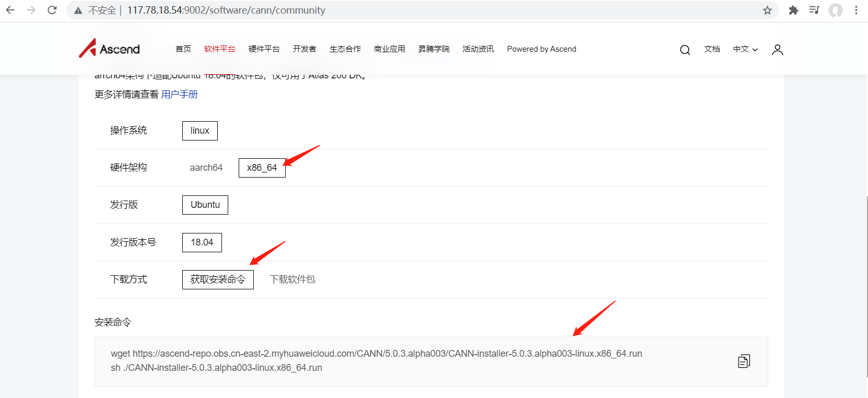Image resolution: width=868 pixels, height=398 pixels.
Task: Select the 18.04 version option
Action: pyautogui.click(x=202, y=242)
